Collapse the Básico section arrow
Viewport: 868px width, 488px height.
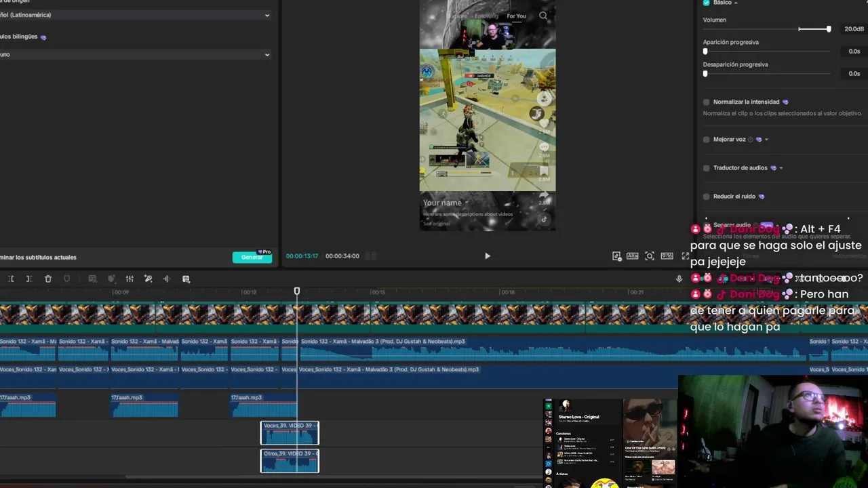tap(736, 3)
